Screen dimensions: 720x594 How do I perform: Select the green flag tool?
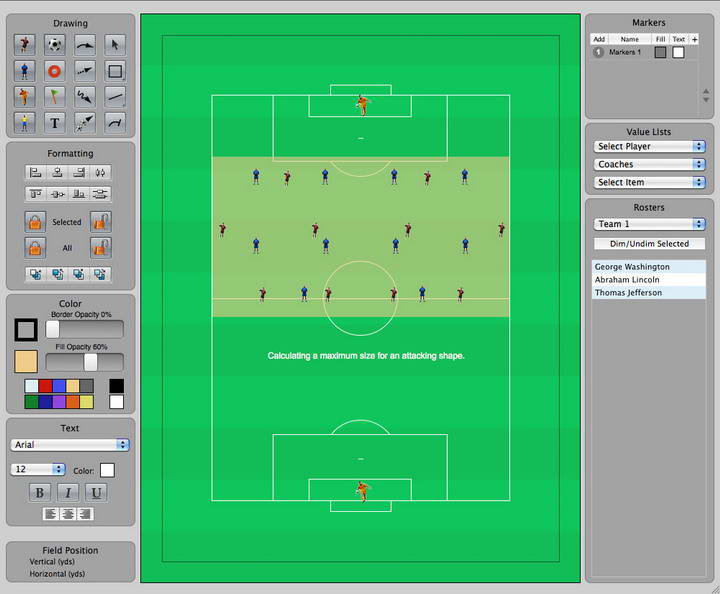55,97
